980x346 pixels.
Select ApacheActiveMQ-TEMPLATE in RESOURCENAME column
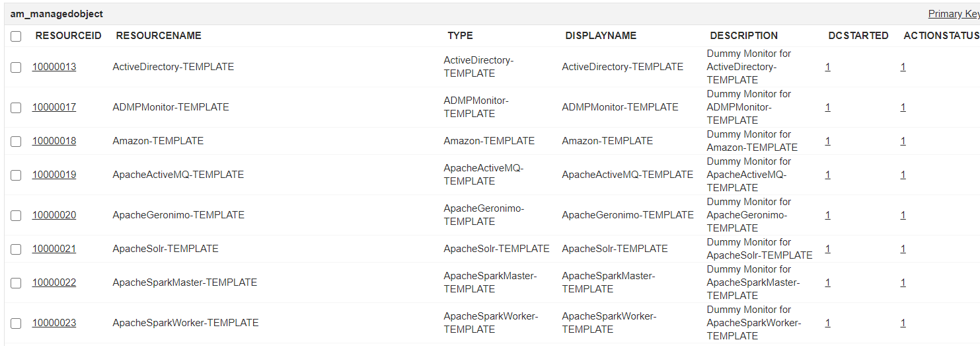pyautogui.click(x=178, y=175)
